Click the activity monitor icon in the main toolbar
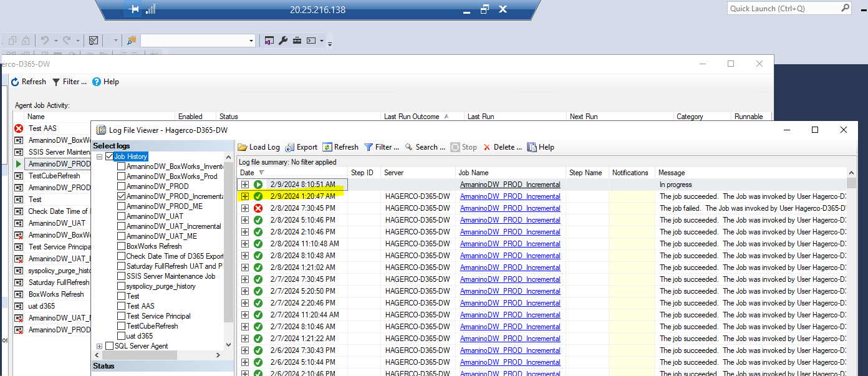Image resolution: width=868 pixels, height=376 pixels. [x=94, y=41]
